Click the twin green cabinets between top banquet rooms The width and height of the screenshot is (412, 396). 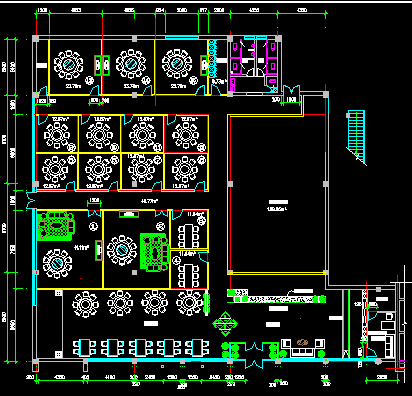[x=102, y=65]
